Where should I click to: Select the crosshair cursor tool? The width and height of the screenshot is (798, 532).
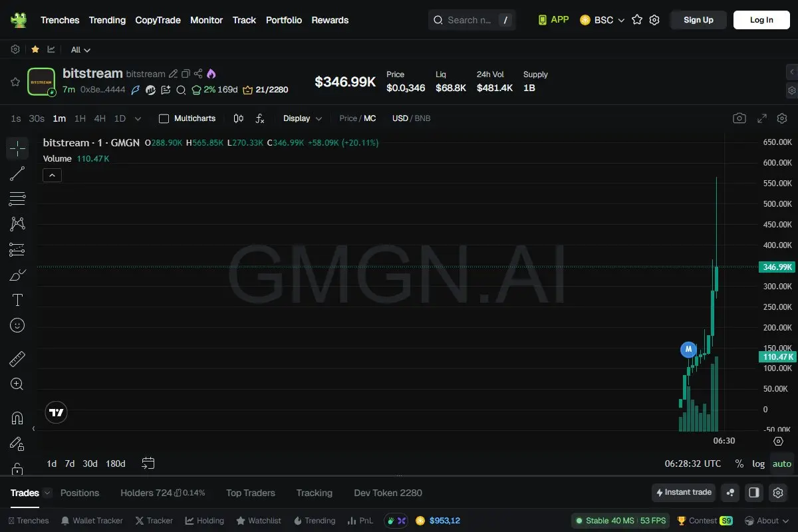click(x=17, y=148)
